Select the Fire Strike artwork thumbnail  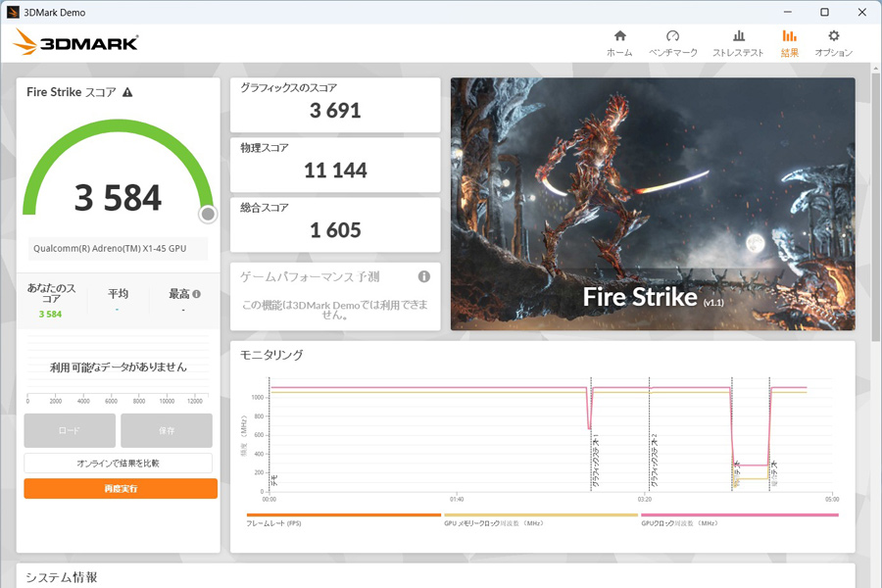pos(653,204)
